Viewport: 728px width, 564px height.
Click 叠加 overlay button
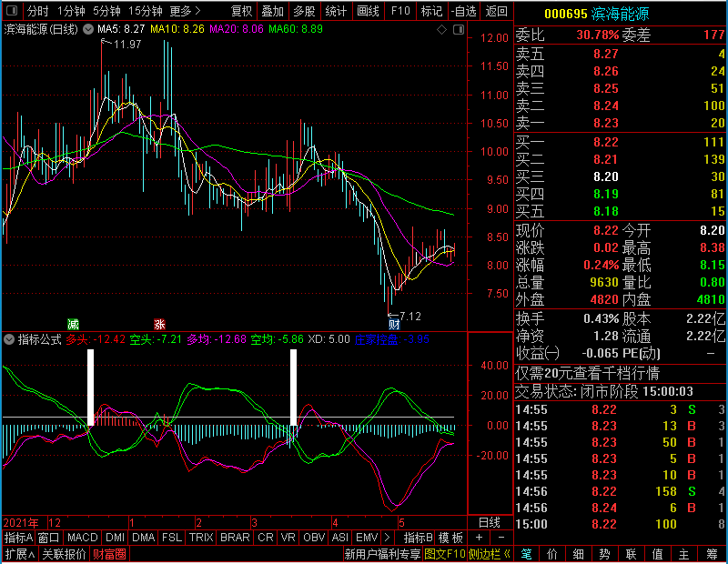coord(272,11)
